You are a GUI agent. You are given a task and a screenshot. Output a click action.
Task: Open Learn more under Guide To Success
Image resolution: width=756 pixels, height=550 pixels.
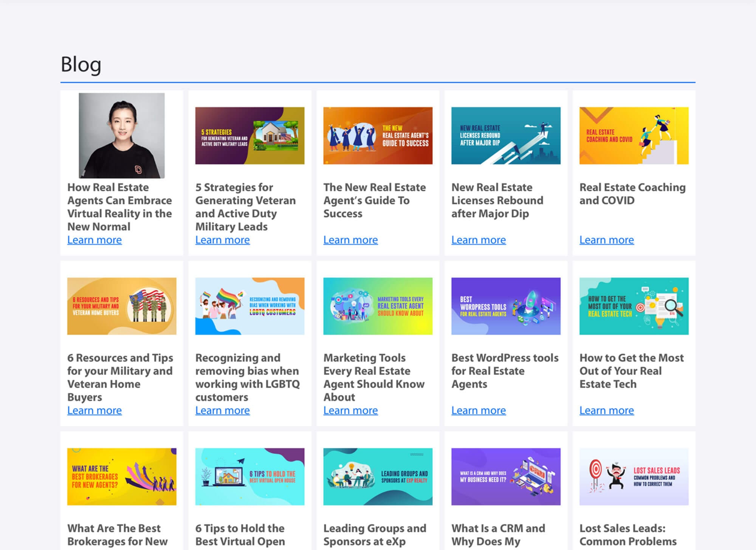tap(351, 240)
